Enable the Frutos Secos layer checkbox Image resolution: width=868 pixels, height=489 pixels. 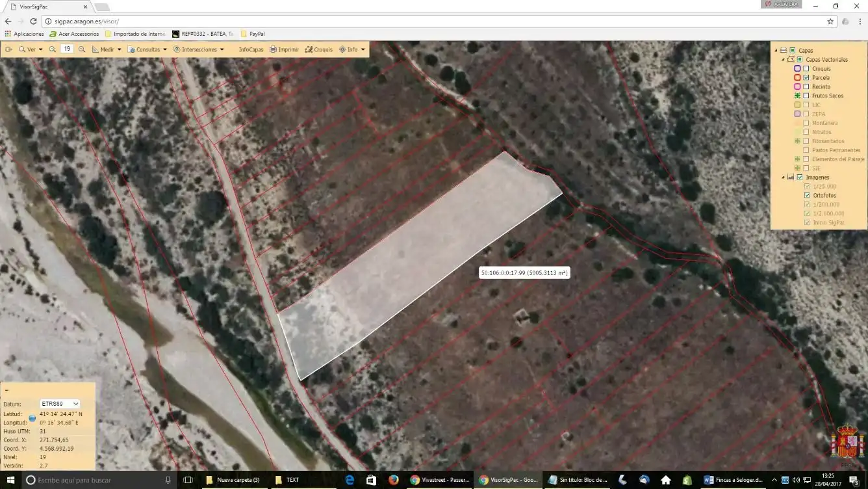click(x=806, y=96)
